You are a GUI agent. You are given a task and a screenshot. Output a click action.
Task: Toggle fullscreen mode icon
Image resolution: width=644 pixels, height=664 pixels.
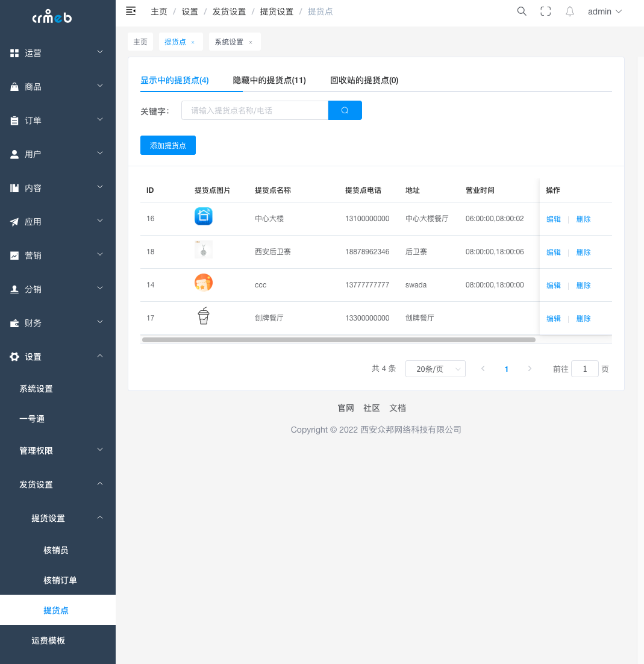coord(545,11)
